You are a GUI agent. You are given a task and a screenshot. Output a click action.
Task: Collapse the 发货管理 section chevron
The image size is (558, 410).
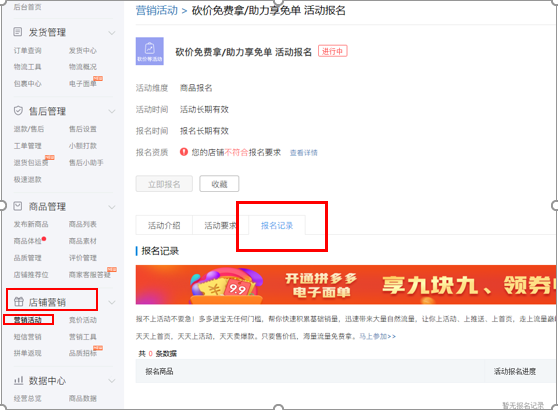[x=112, y=33]
